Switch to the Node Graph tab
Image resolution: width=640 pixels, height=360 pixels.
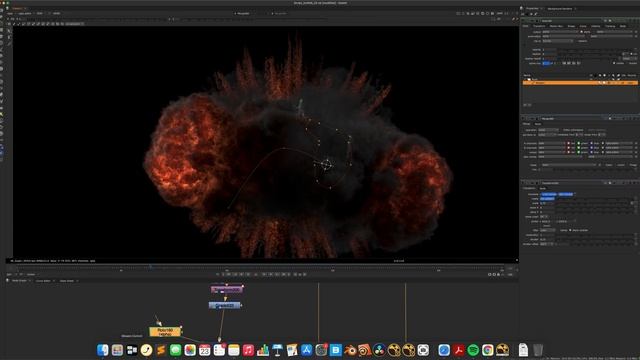19,281
